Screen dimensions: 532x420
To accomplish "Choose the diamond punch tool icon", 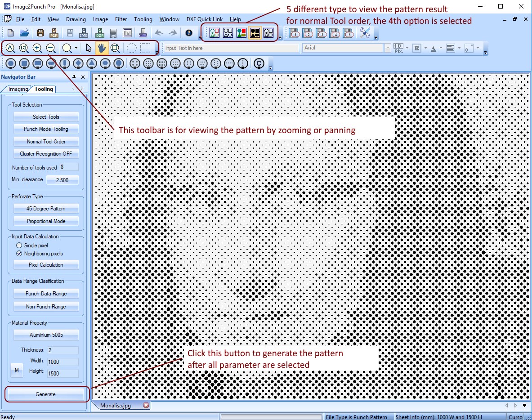I will click(78, 63).
